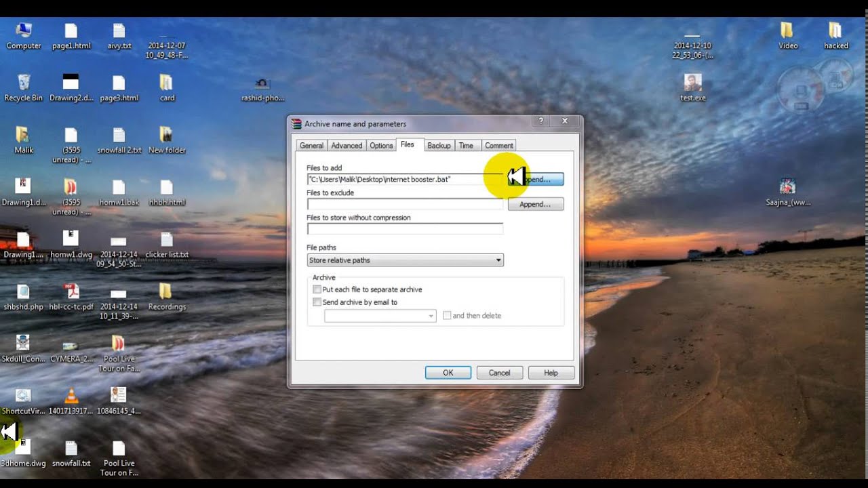Select the VLC cone 1401713917 icon
This screenshot has width=868, height=488.
point(71,401)
